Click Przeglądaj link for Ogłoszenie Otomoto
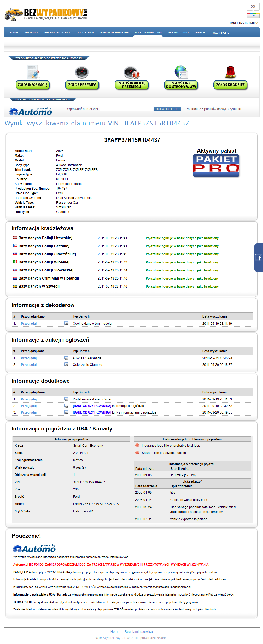 pos(29,364)
